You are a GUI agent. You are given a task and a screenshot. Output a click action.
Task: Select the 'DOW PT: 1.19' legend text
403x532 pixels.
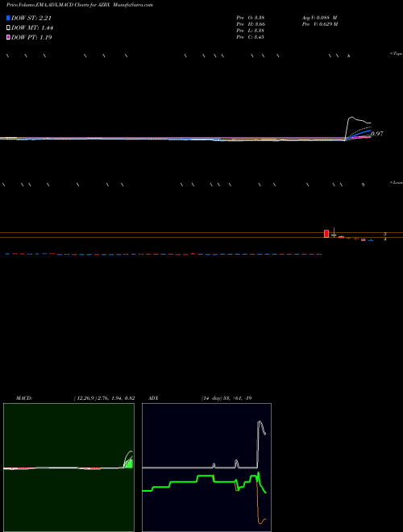[x=31, y=37]
